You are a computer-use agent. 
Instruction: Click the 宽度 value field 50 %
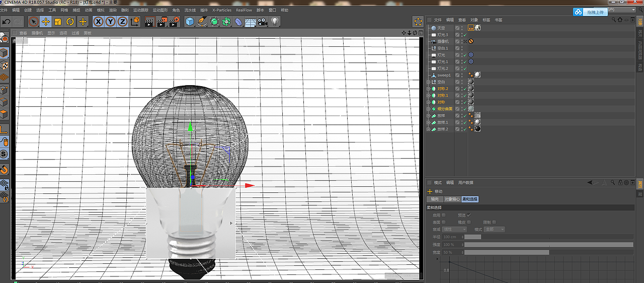coord(452,252)
